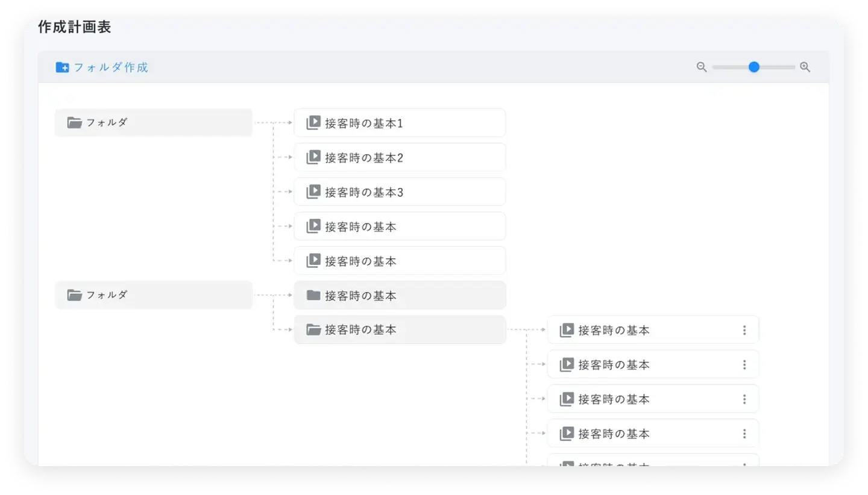Select the 接客時の基本1 video item
Screen dimensions: 868x495
tap(399, 123)
